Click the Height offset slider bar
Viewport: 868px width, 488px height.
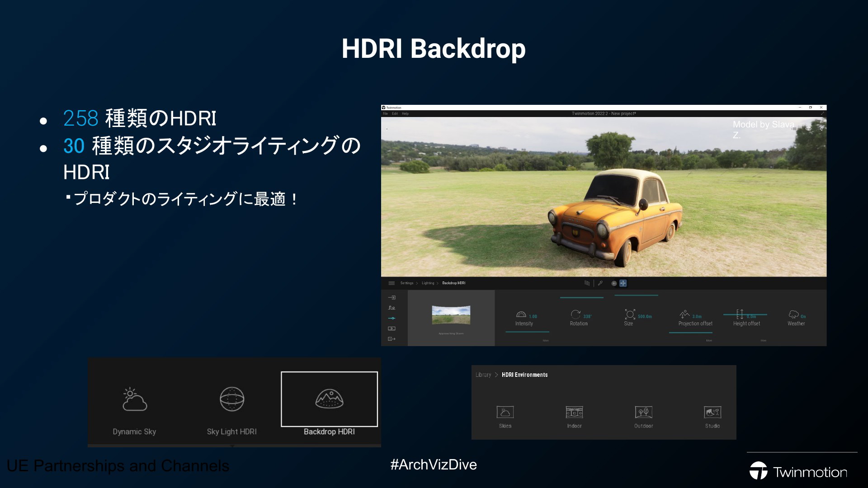745,314
